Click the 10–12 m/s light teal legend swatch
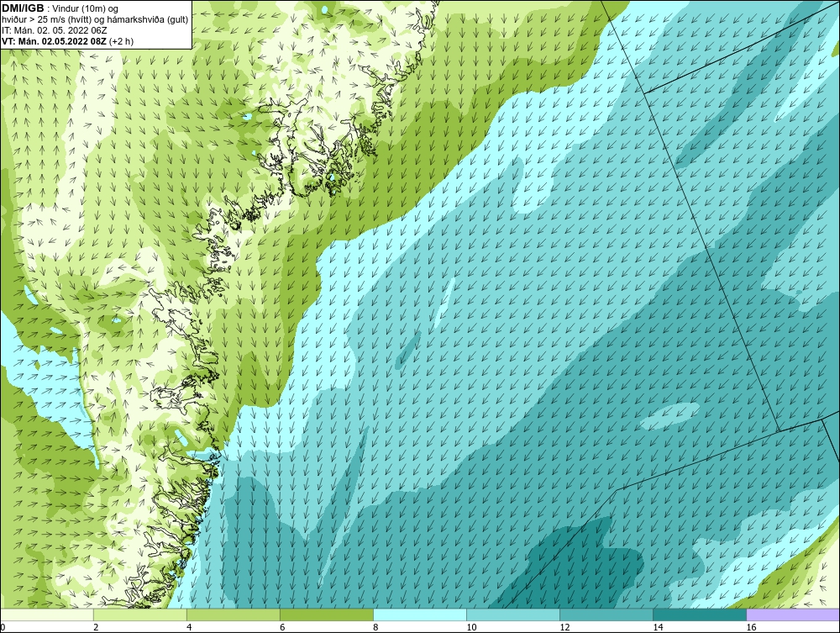 [x=512, y=615]
